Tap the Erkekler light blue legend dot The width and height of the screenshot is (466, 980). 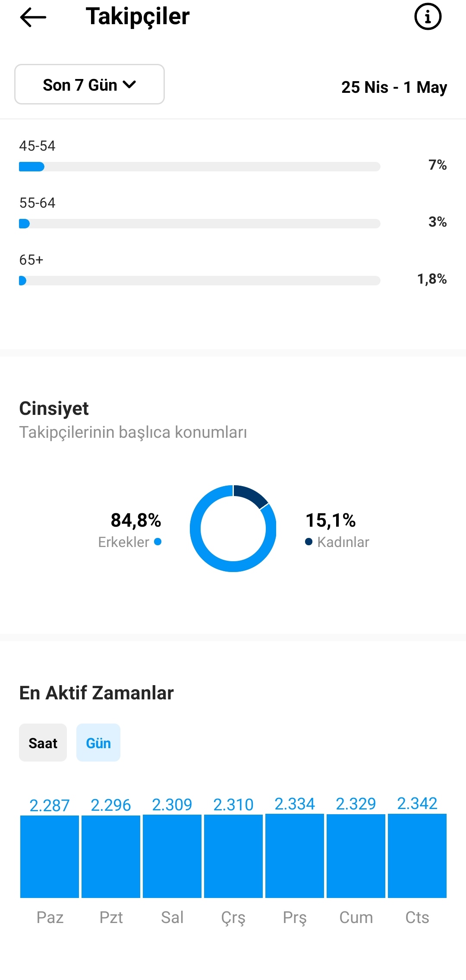click(158, 541)
